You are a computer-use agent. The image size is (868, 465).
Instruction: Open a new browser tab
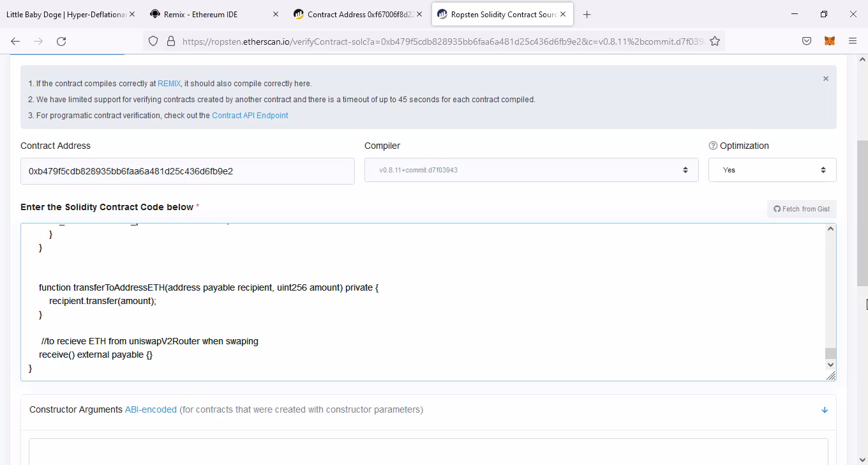pos(587,14)
